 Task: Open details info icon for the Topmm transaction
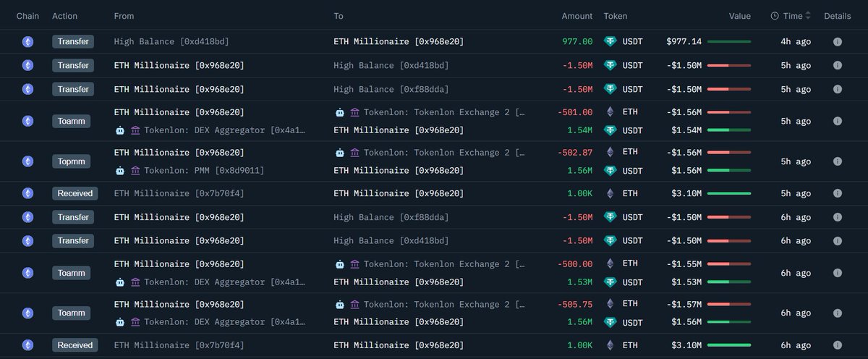pyautogui.click(x=837, y=161)
